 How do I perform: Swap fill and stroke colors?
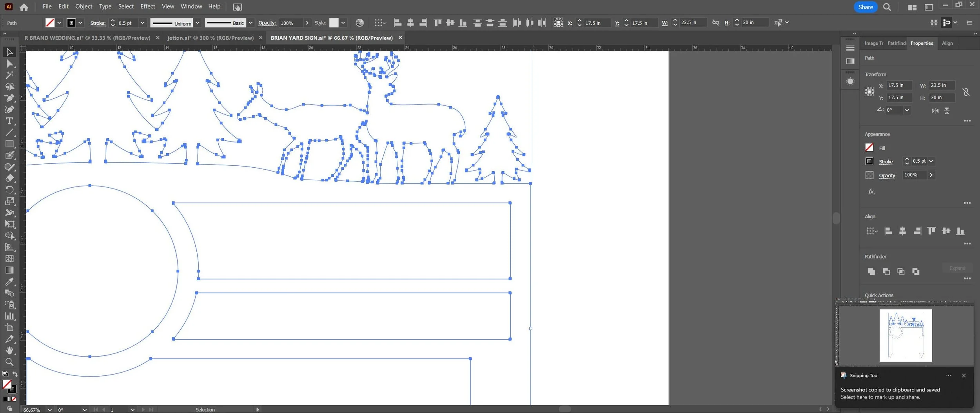click(15, 374)
